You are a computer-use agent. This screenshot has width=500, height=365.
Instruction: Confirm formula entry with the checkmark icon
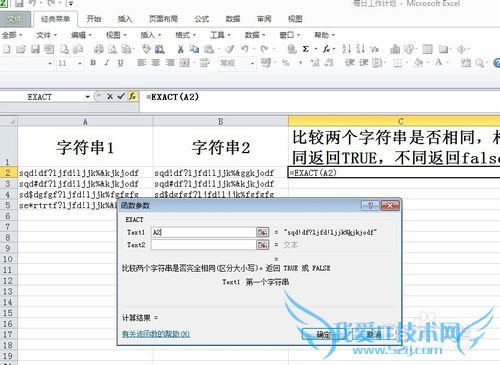(x=121, y=97)
